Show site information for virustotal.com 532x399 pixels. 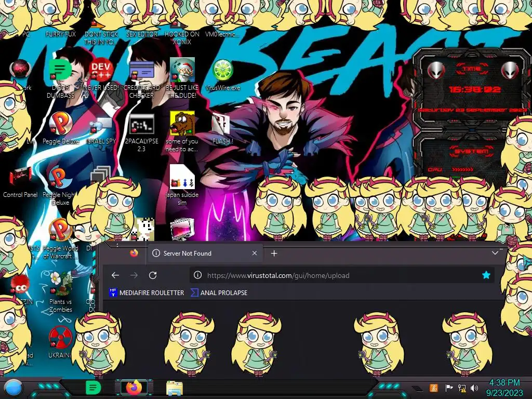[197, 275]
